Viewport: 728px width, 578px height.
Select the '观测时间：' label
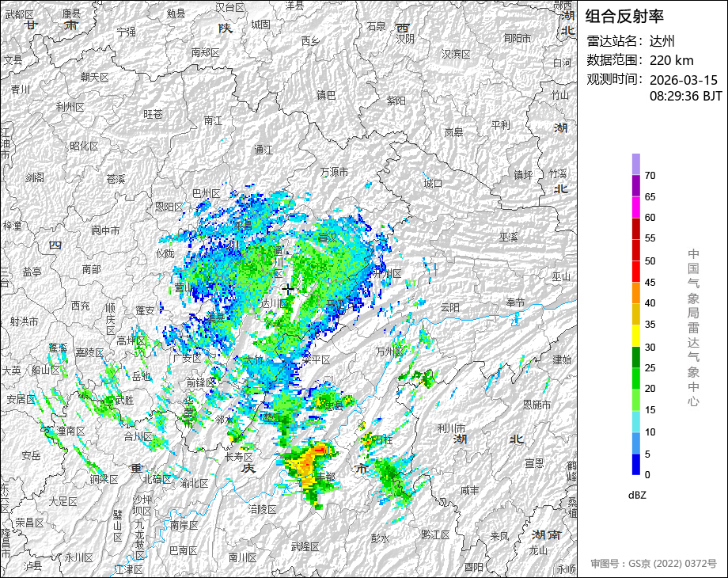pyautogui.click(x=616, y=79)
